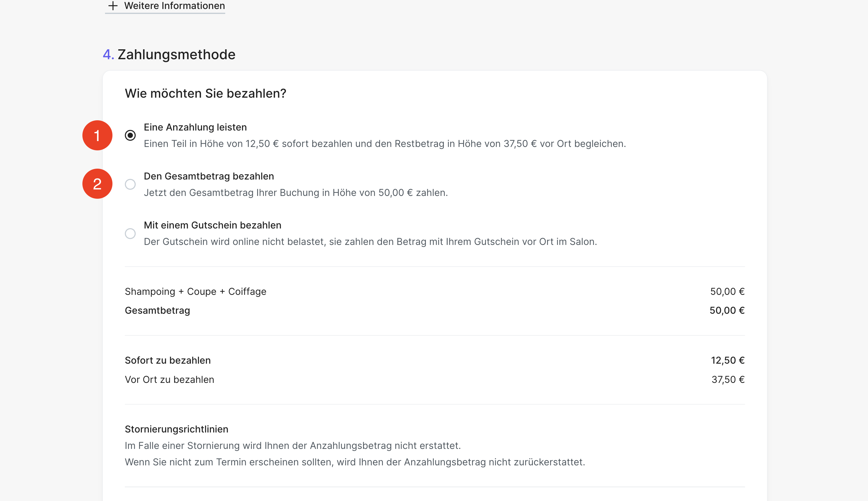
Task: Click the plus icon beside Weitere Informationen
Action: pyautogui.click(x=113, y=6)
